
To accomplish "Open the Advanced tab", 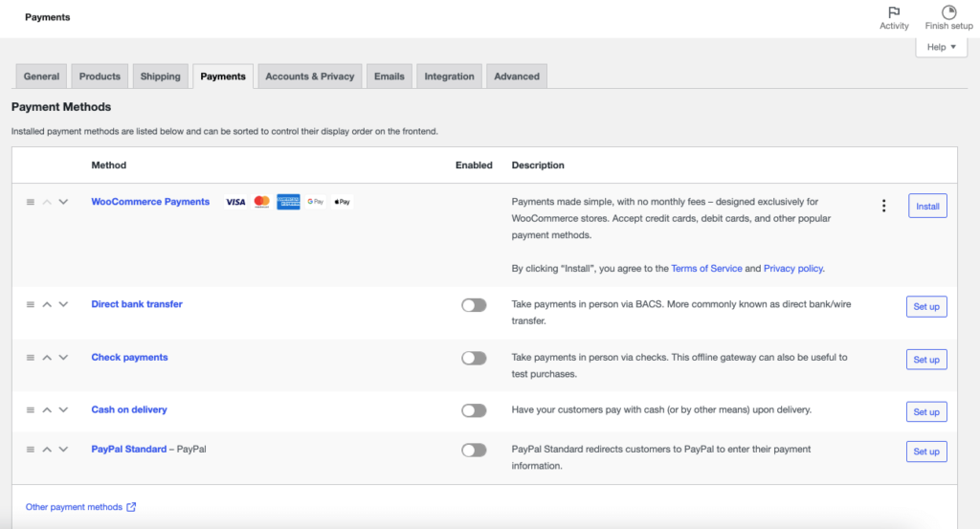I will pos(516,77).
